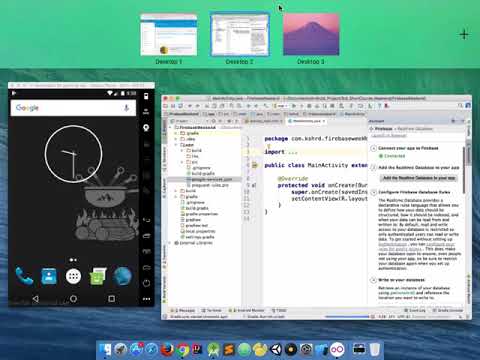Open Sublime Text from the Dock

[x=229, y=349]
